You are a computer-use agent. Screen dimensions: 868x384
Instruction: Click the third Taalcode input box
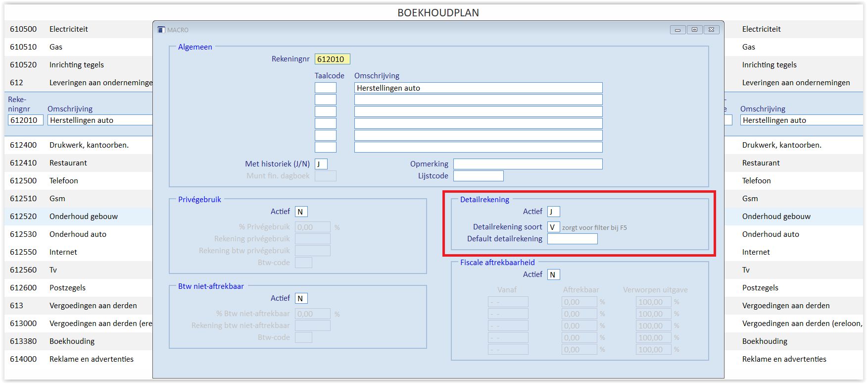pos(325,111)
